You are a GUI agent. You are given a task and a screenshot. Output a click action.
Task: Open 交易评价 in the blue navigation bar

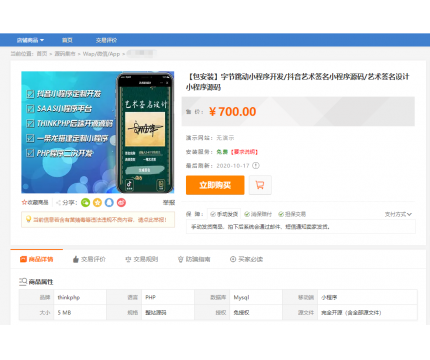(106, 40)
